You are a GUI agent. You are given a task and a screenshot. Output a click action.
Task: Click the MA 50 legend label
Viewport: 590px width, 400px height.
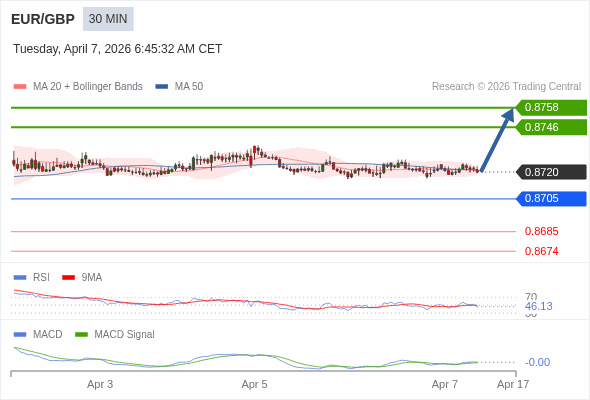pos(189,87)
